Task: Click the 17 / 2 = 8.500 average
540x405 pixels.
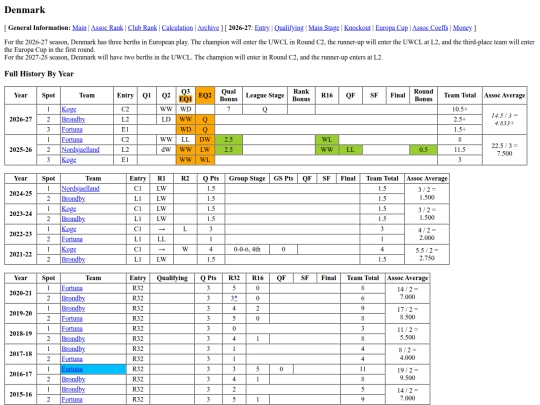Action: [407, 313]
